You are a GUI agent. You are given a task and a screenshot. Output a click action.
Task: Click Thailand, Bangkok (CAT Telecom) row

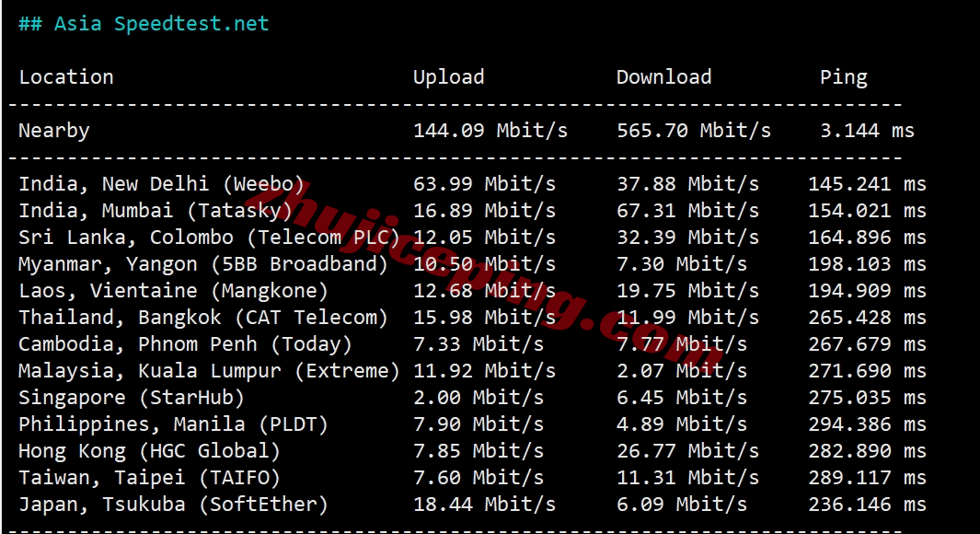click(472, 318)
